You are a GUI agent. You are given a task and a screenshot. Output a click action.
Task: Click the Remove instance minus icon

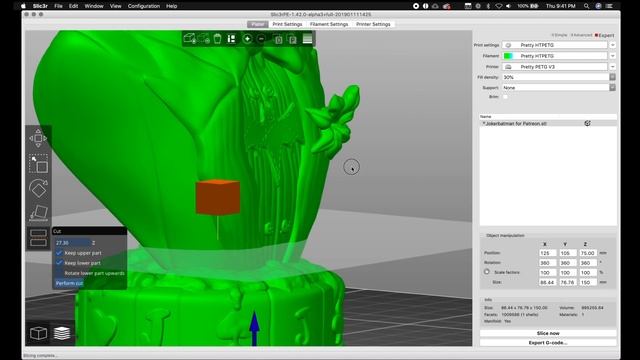tap(262, 39)
